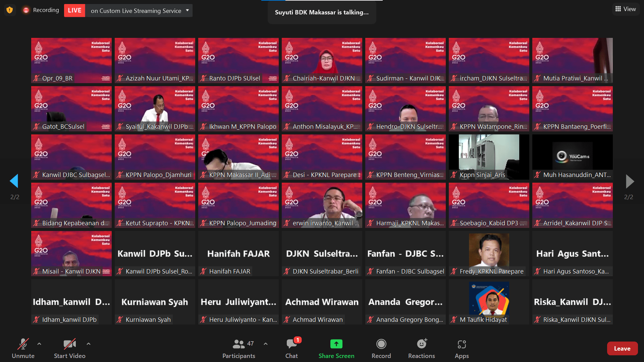This screenshot has height=362, width=644.
Task: Unmute the microphone
Action: tap(23, 344)
